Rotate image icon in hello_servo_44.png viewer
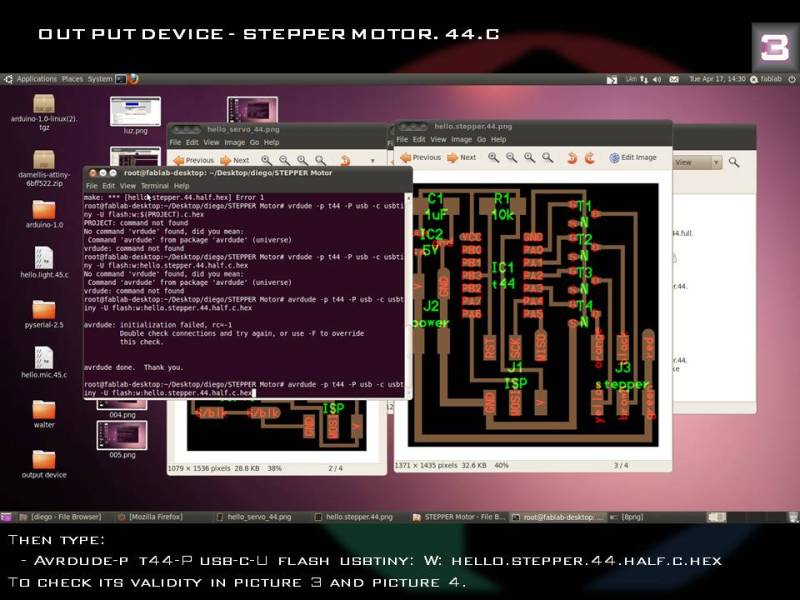The height and width of the screenshot is (600, 800). (x=345, y=161)
